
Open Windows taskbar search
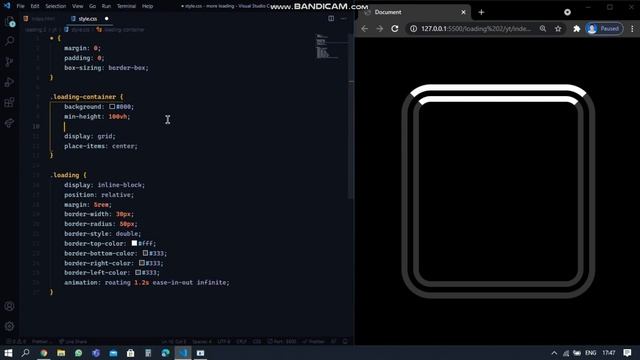tap(25, 353)
